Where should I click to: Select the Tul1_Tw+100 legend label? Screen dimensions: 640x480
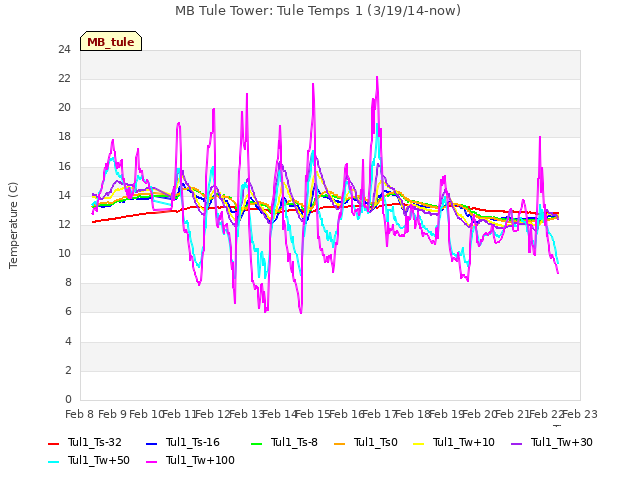(200, 460)
